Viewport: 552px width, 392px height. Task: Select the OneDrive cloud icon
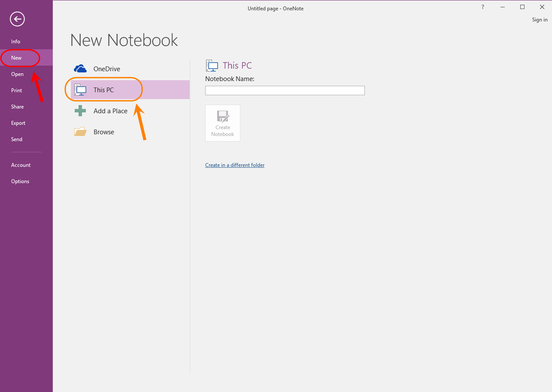click(80, 69)
